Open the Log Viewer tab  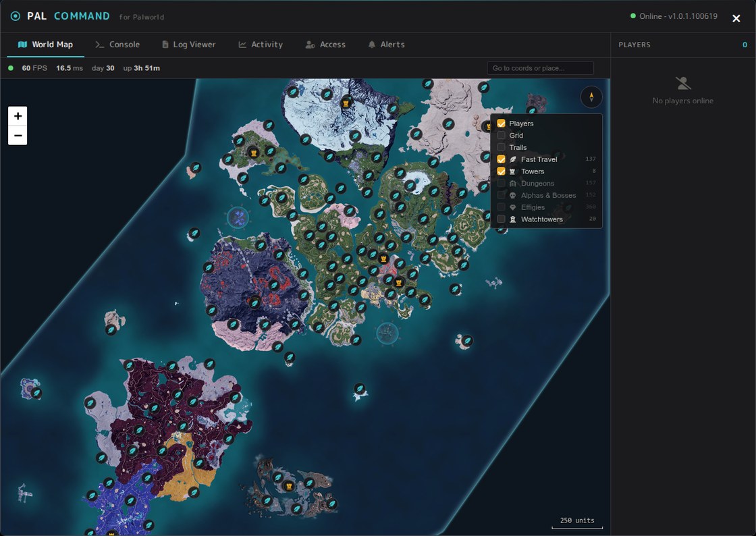(188, 45)
